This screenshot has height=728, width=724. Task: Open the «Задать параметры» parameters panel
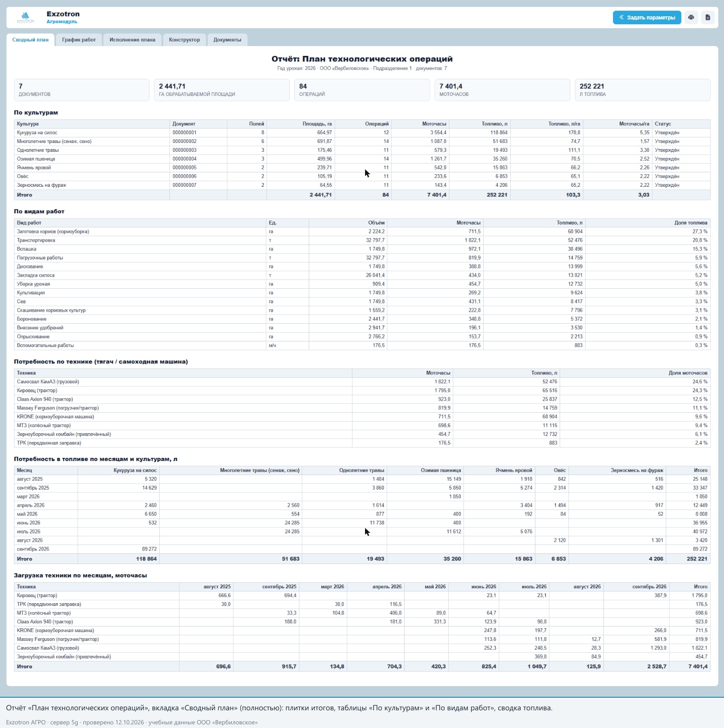coord(647,17)
